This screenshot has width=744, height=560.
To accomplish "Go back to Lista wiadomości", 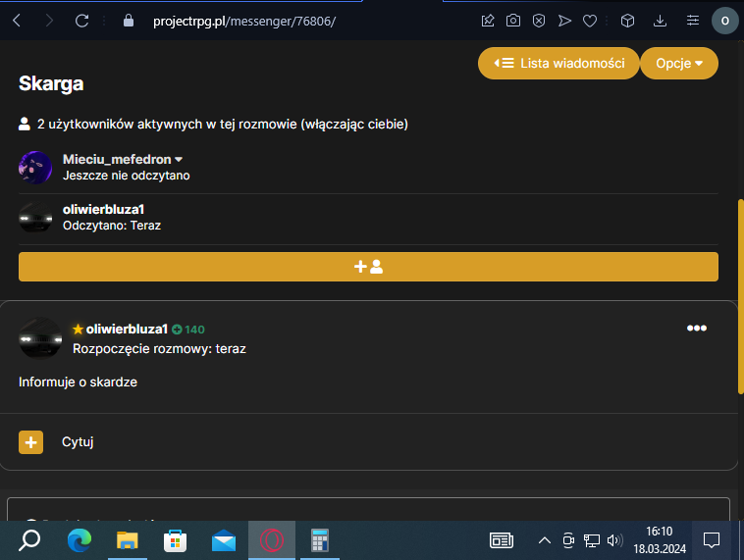I will point(558,63).
